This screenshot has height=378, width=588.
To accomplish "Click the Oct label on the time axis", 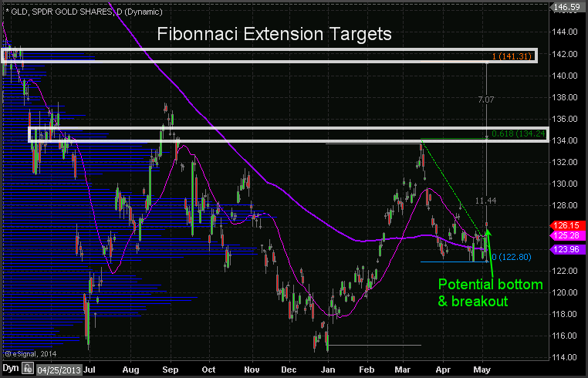I will pos(208,370).
